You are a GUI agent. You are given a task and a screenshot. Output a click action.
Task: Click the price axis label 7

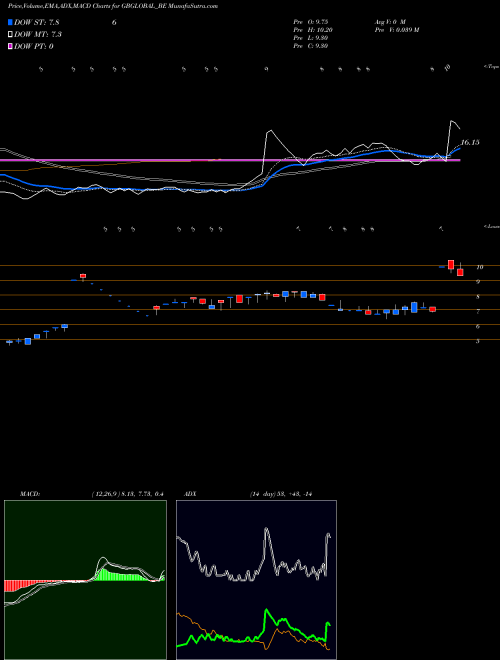[x=478, y=311]
